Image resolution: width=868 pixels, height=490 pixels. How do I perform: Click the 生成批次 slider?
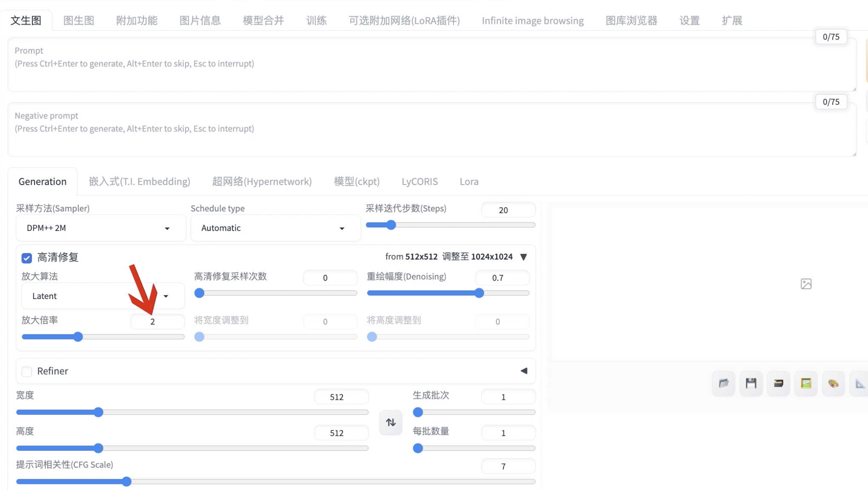[x=474, y=412]
